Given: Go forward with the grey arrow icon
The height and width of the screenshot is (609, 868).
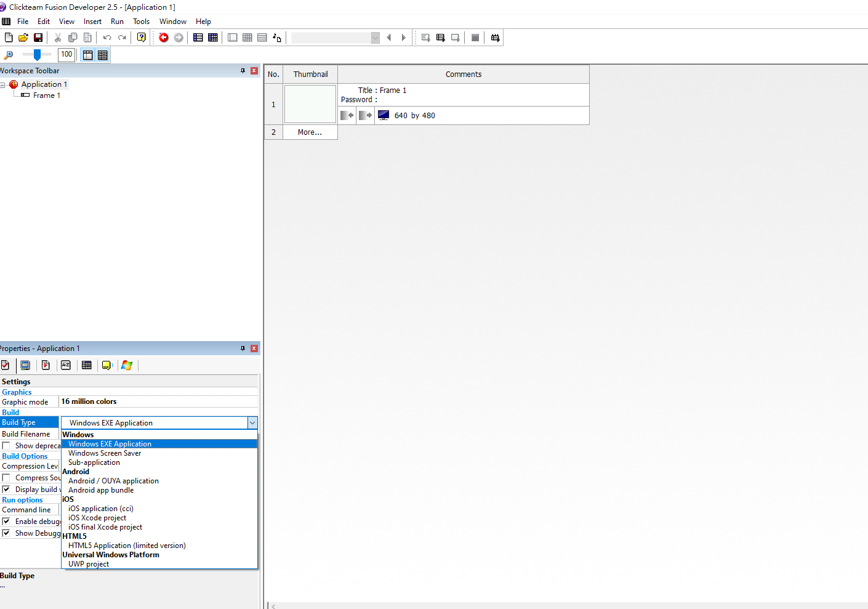Looking at the screenshot, I should click(x=179, y=38).
